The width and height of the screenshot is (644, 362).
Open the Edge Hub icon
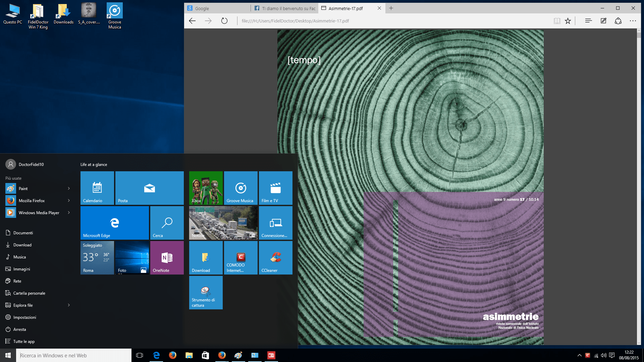588,21
